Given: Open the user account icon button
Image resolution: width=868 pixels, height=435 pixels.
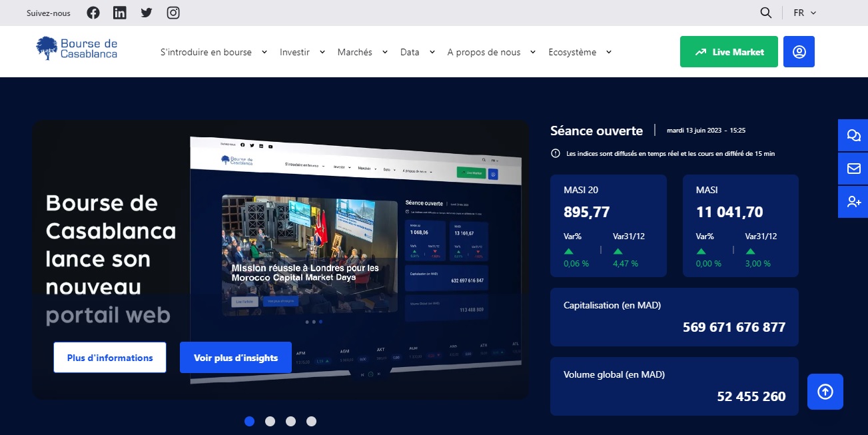Looking at the screenshot, I should coord(799,52).
